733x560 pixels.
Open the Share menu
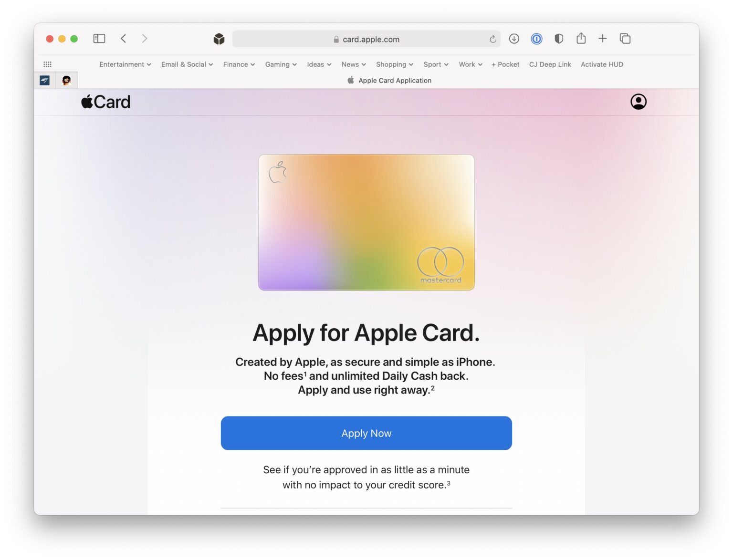[581, 38]
